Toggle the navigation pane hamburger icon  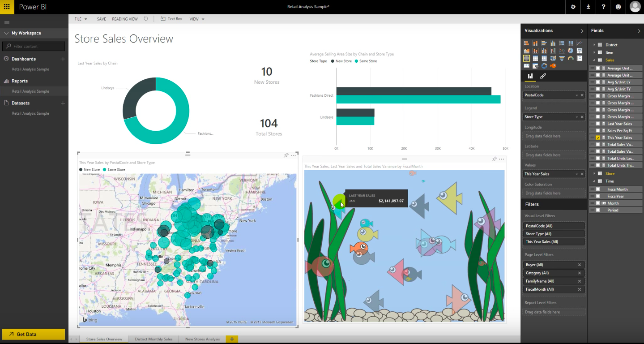[7, 22]
